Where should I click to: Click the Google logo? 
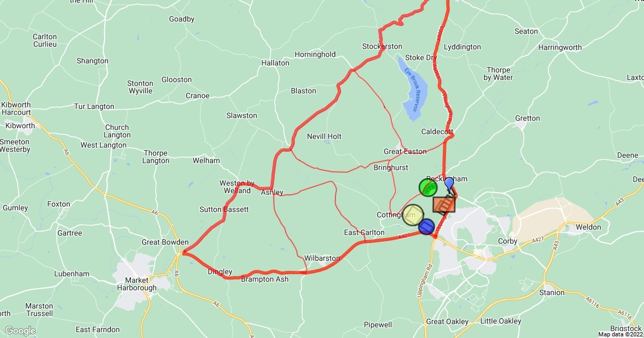[x=20, y=330]
